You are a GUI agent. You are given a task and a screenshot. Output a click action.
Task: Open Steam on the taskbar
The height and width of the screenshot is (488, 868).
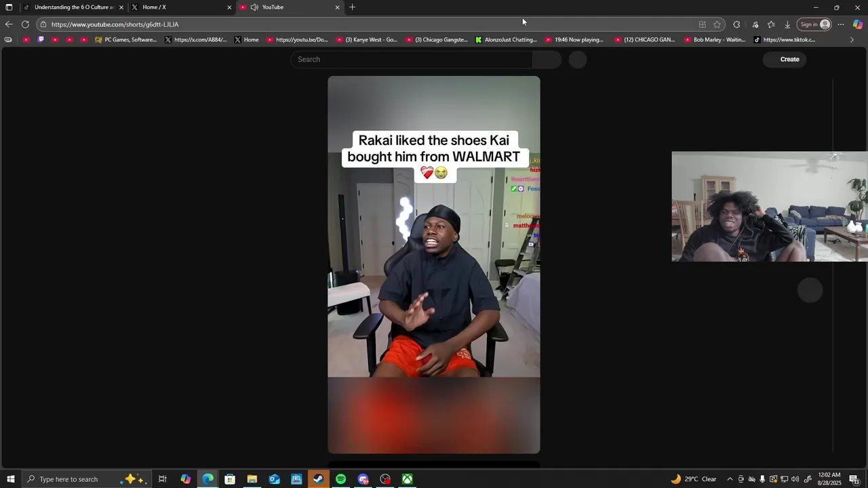(x=318, y=479)
